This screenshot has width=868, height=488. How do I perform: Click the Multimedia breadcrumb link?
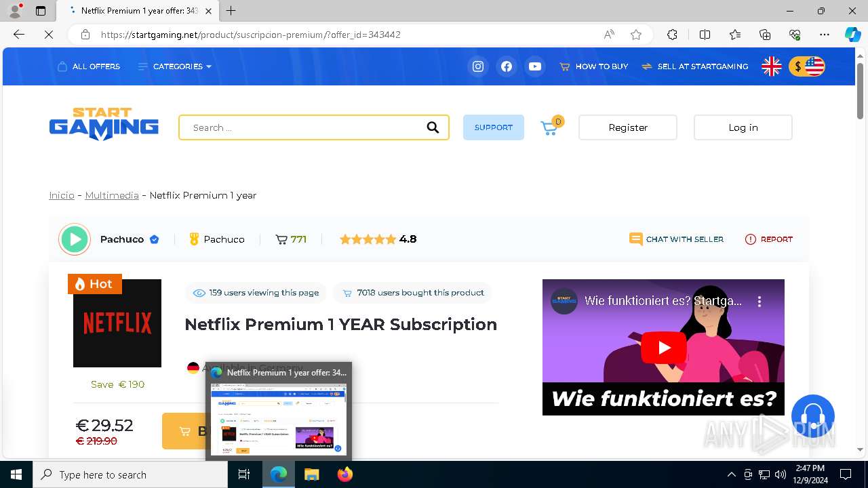112,195
